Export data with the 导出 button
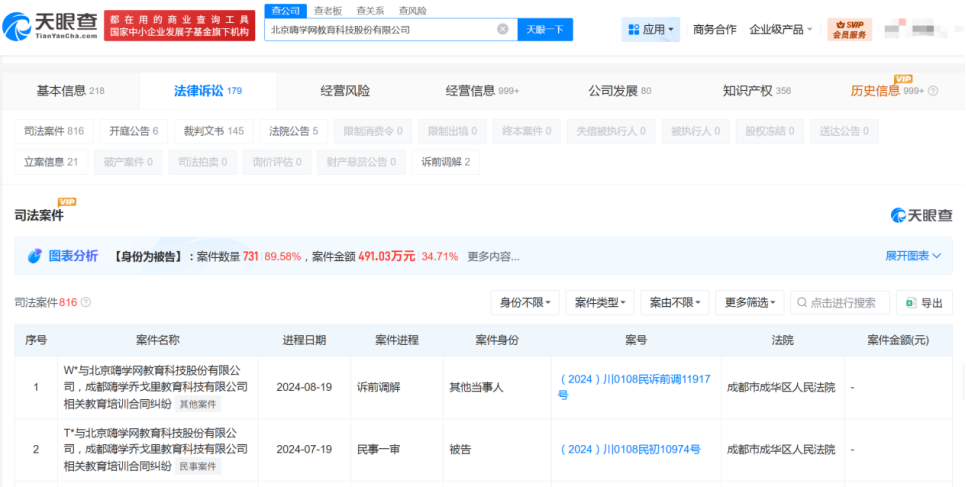 coord(923,302)
